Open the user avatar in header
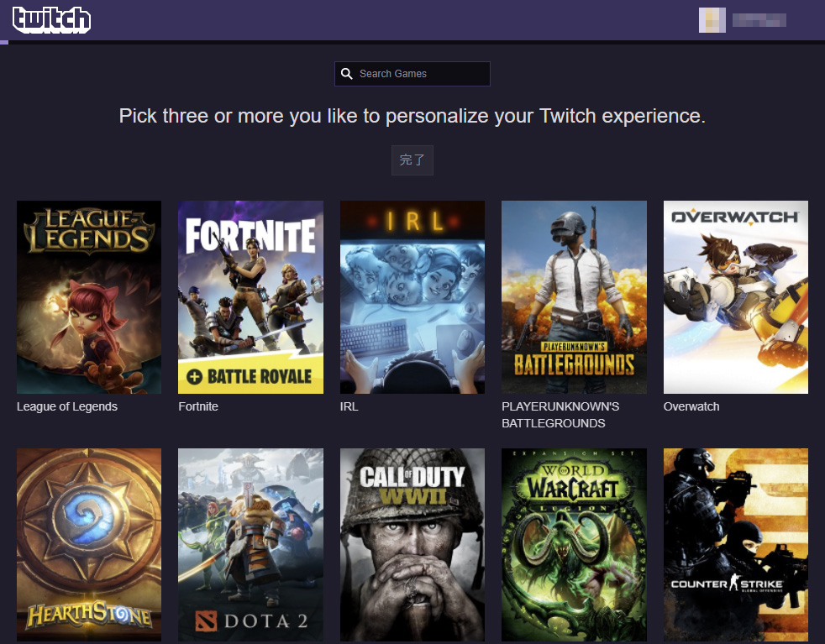The height and width of the screenshot is (644, 825). (x=712, y=20)
